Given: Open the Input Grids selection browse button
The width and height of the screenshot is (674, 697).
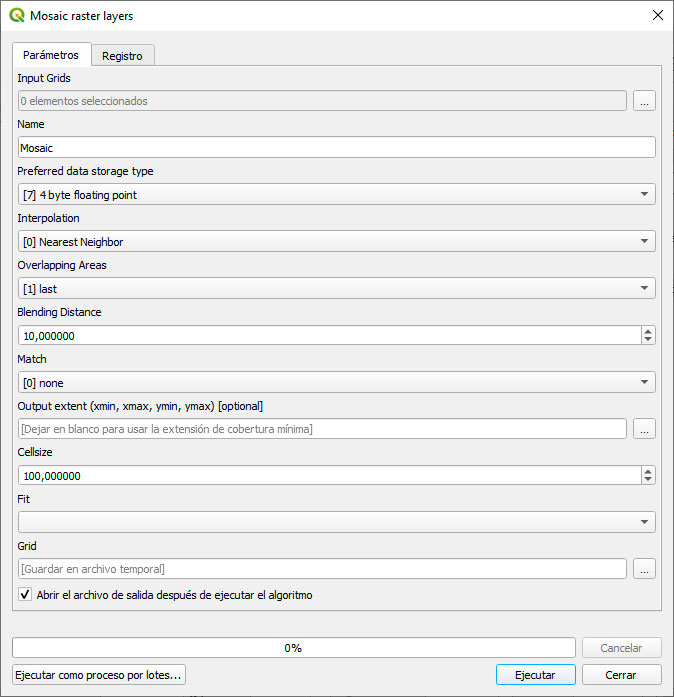Looking at the screenshot, I should 644,101.
